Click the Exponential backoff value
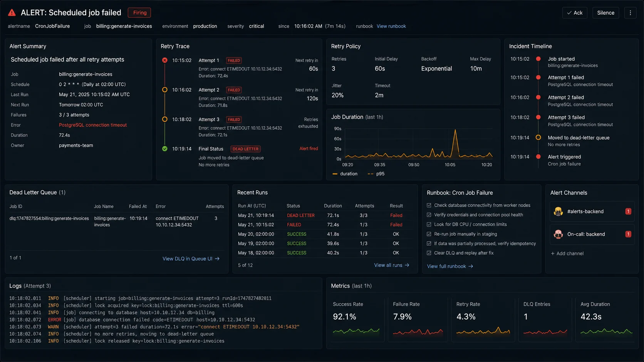 tap(436, 68)
